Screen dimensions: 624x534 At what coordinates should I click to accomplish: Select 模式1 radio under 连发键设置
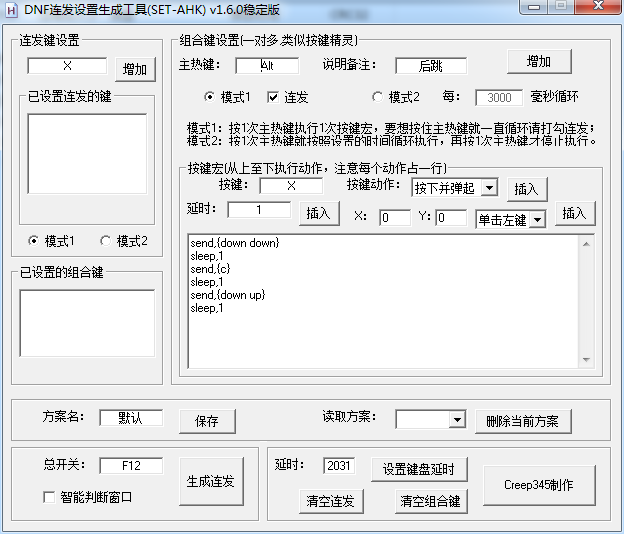(33, 241)
